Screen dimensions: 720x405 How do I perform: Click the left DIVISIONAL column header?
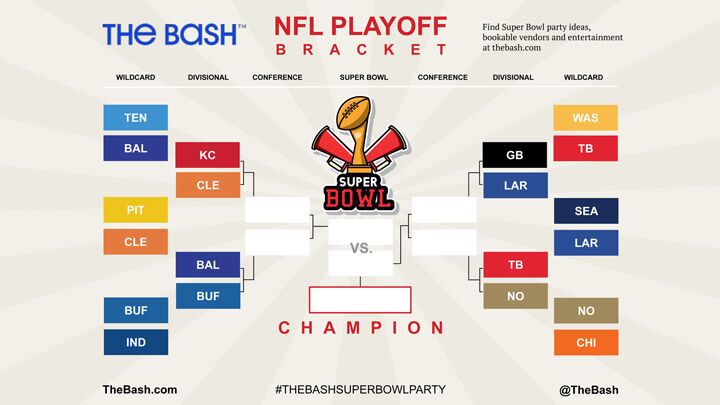[x=208, y=77]
